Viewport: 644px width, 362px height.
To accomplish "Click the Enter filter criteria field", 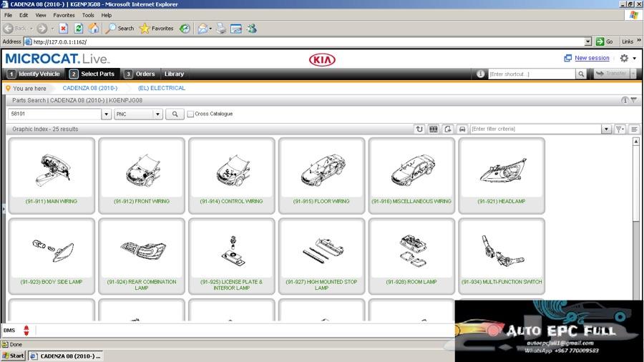I will pyautogui.click(x=535, y=129).
